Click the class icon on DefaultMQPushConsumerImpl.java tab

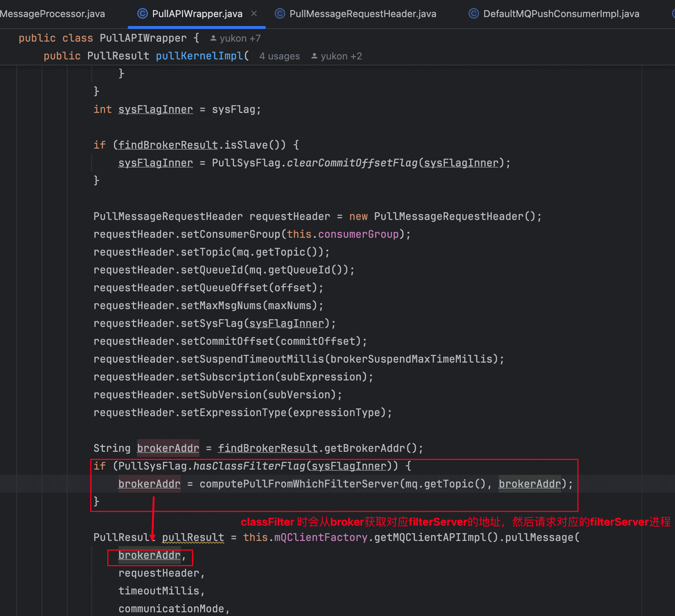473,14
